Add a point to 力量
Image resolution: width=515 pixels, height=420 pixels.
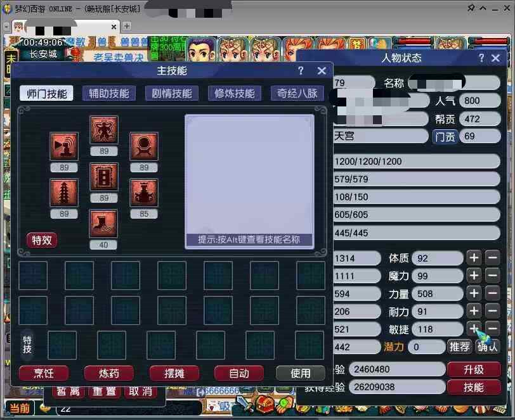pos(474,293)
